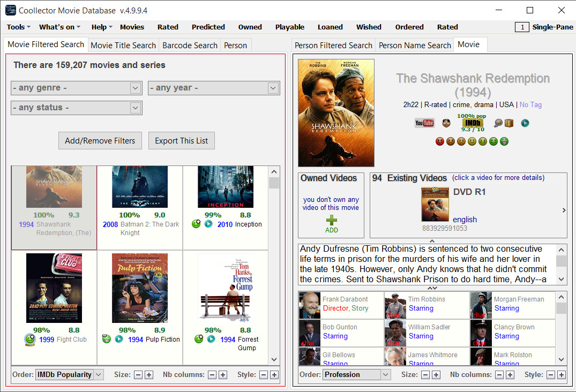Click the green smiley icon beside Inception
The height and width of the screenshot is (392, 576).
(196, 223)
